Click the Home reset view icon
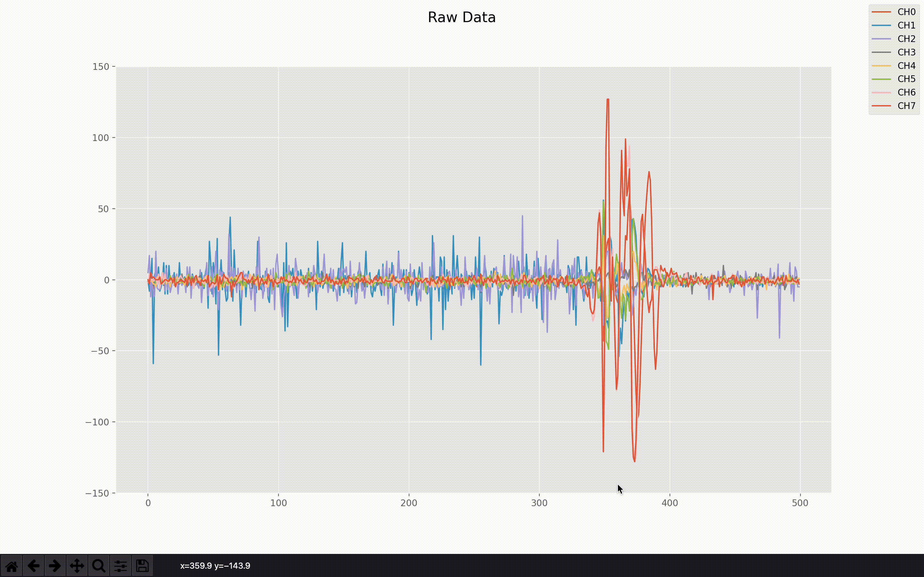 click(x=12, y=566)
